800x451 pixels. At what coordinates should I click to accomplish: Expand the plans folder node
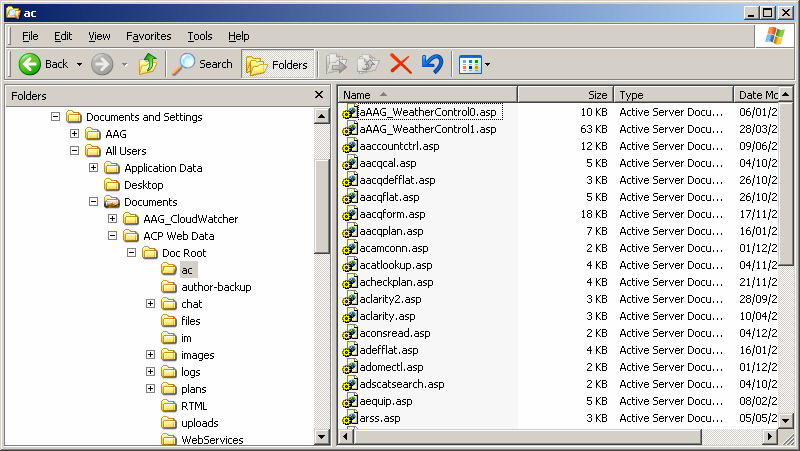pos(151,389)
